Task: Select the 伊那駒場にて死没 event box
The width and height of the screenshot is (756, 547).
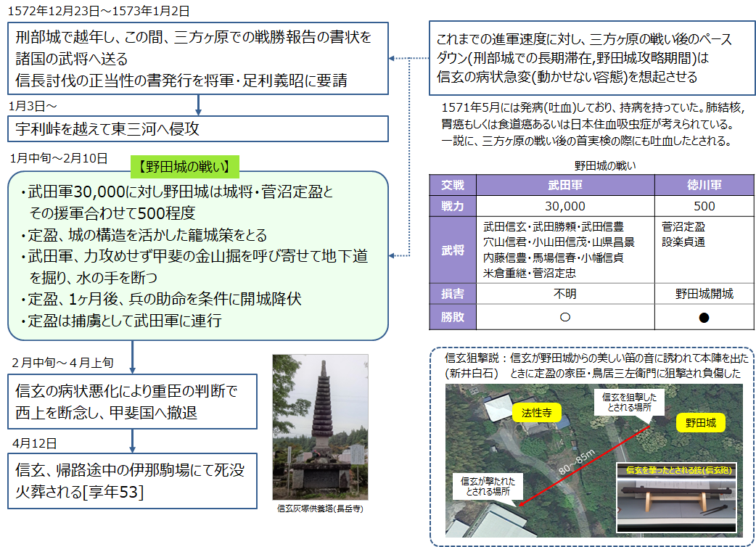Action: tap(133, 480)
